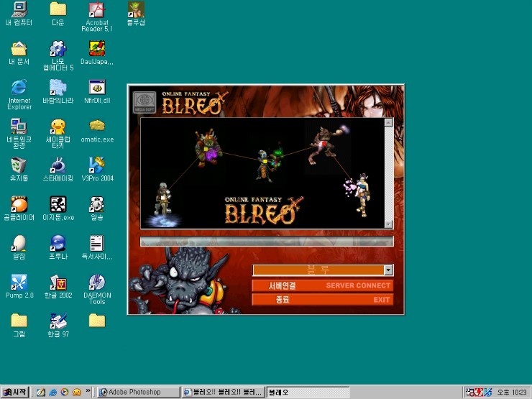
Task: Switch to Adobe Photoshop taskbar button
Action: (139, 393)
